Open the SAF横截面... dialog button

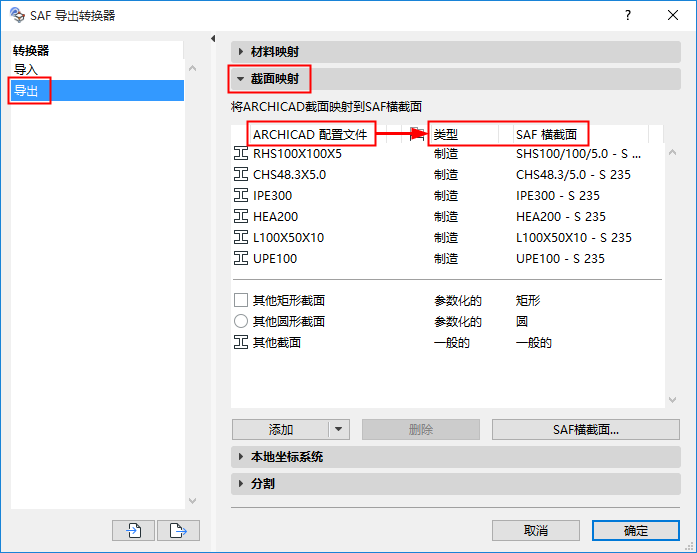click(x=585, y=429)
